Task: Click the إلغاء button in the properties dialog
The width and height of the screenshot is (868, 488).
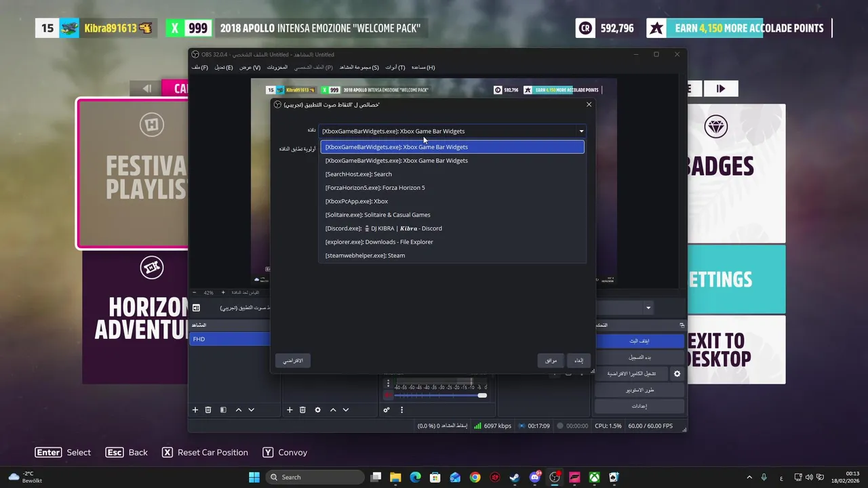Action: tap(578, 361)
